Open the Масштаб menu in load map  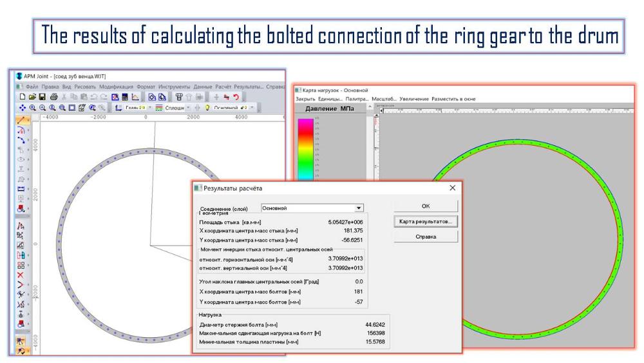[x=385, y=99]
